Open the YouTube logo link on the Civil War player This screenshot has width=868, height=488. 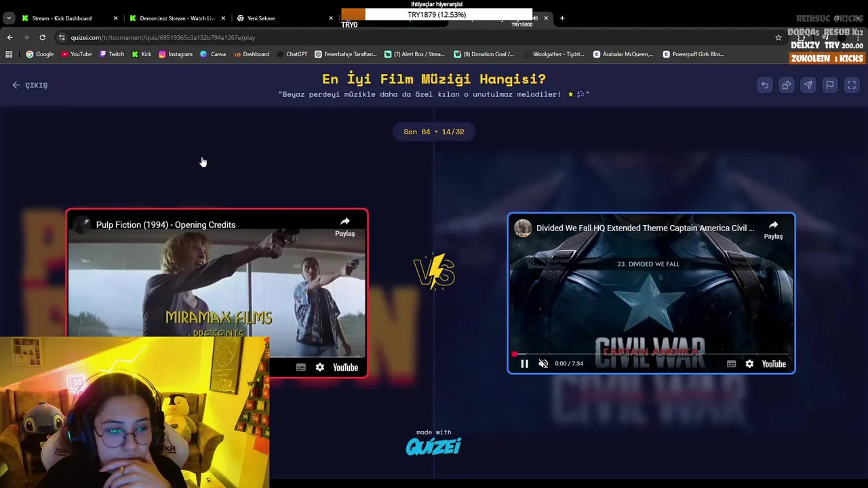(x=774, y=364)
